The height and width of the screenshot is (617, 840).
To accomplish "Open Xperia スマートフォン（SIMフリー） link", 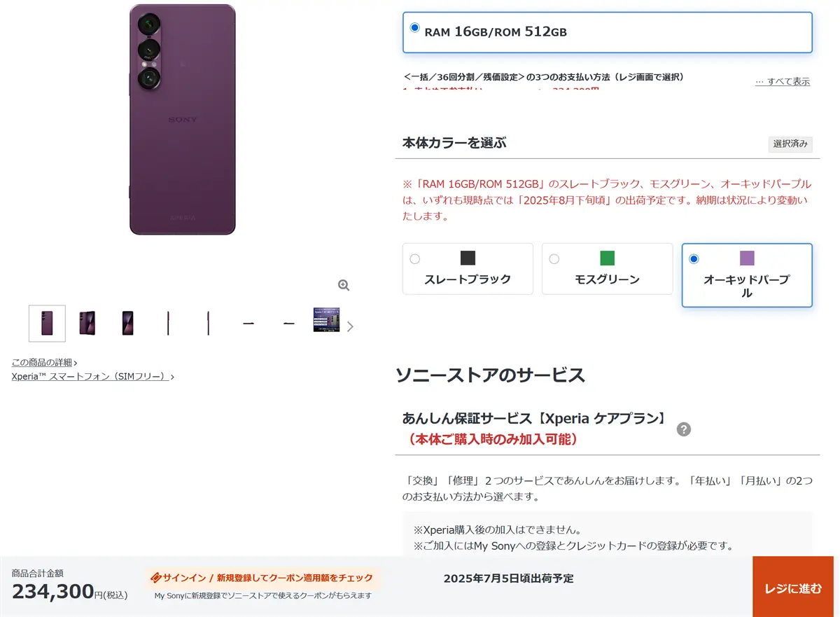I will click(x=93, y=377).
